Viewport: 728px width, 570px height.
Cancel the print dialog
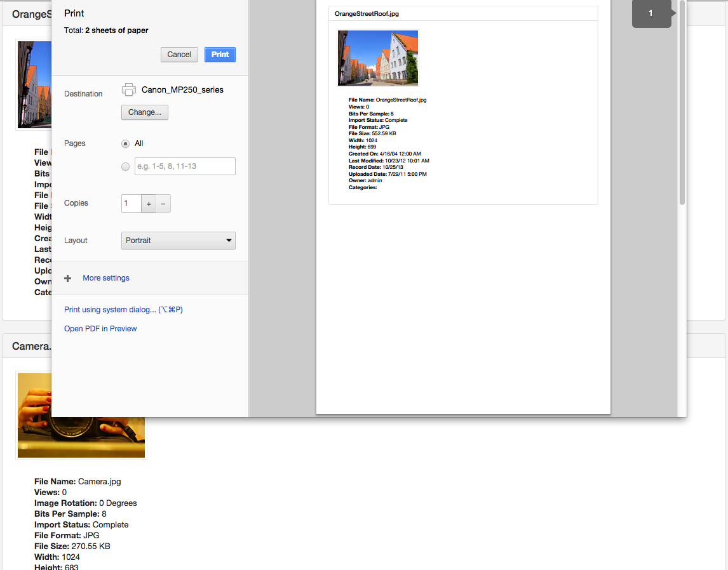pos(179,54)
